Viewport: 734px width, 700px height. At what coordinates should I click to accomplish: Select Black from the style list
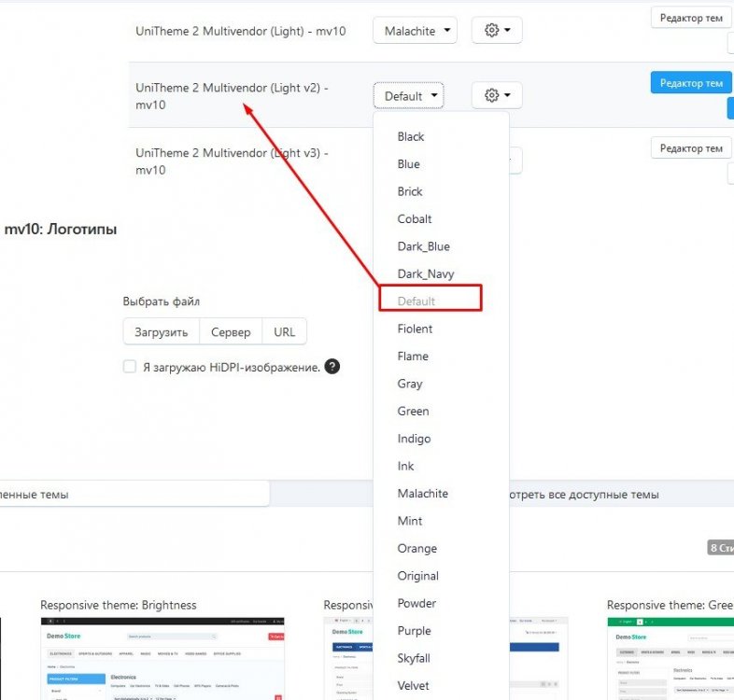pos(411,136)
